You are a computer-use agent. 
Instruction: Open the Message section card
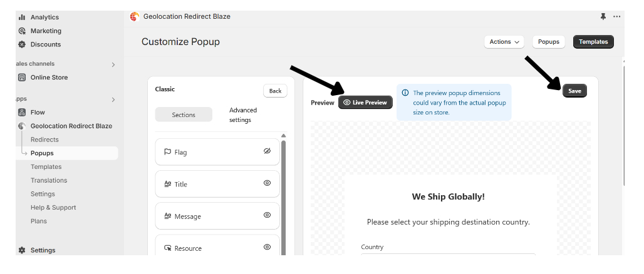pos(217,216)
